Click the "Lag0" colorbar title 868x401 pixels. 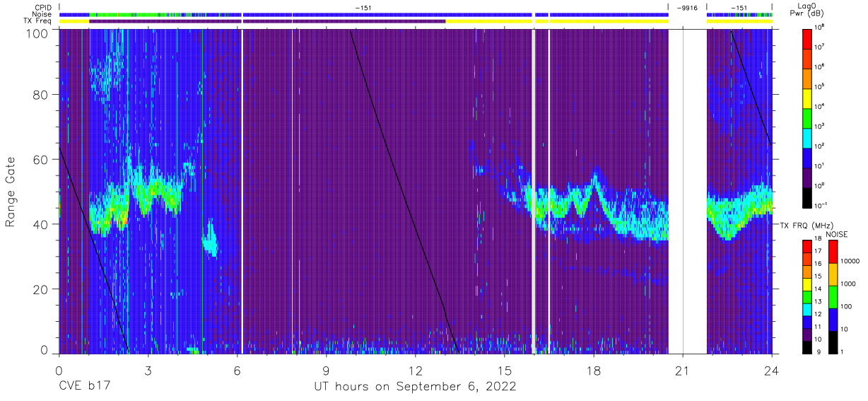[x=807, y=5]
